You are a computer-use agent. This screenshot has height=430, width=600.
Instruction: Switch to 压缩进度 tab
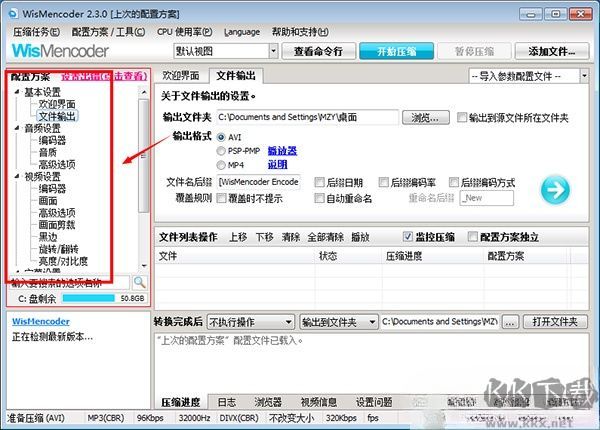181,402
